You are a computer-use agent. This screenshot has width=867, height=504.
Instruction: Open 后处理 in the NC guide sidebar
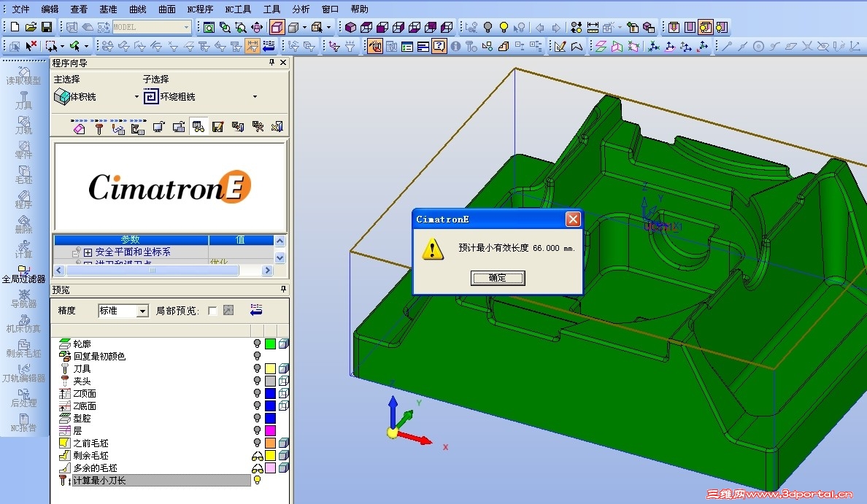(x=23, y=398)
